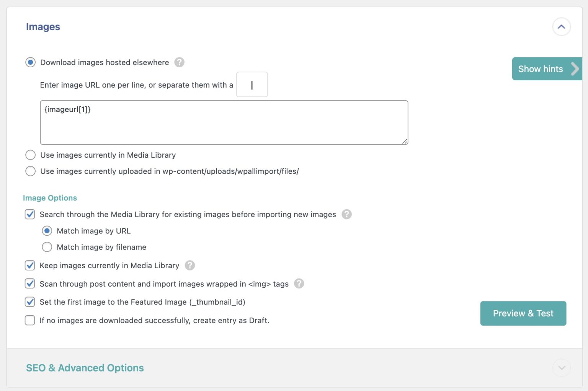The image size is (588, 391).
Task: Open the help tooltip for Search through the Media Library
Action: (x=346, y=214)
